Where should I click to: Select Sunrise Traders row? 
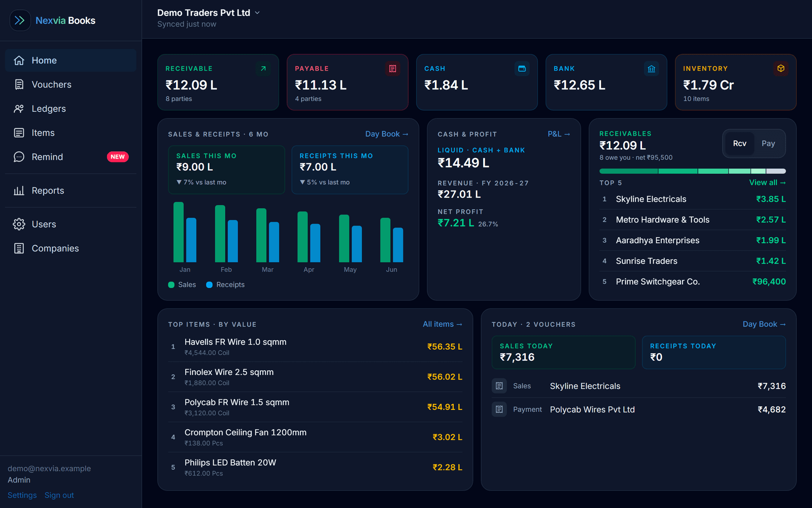click(x=693, y=261)
